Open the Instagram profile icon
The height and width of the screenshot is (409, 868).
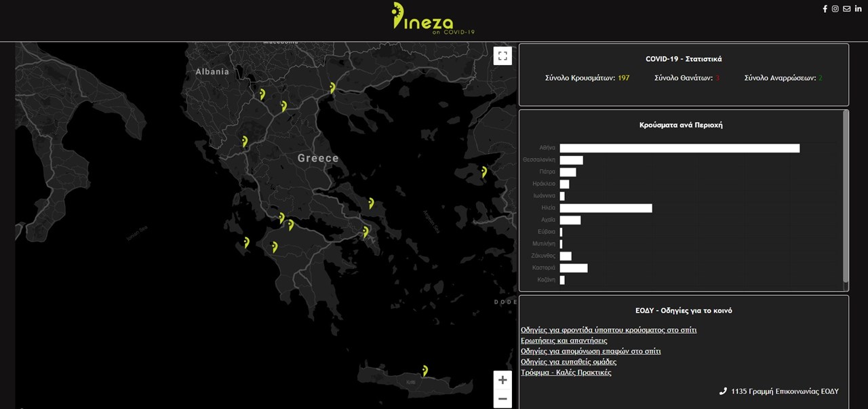(x=835, y=9)
